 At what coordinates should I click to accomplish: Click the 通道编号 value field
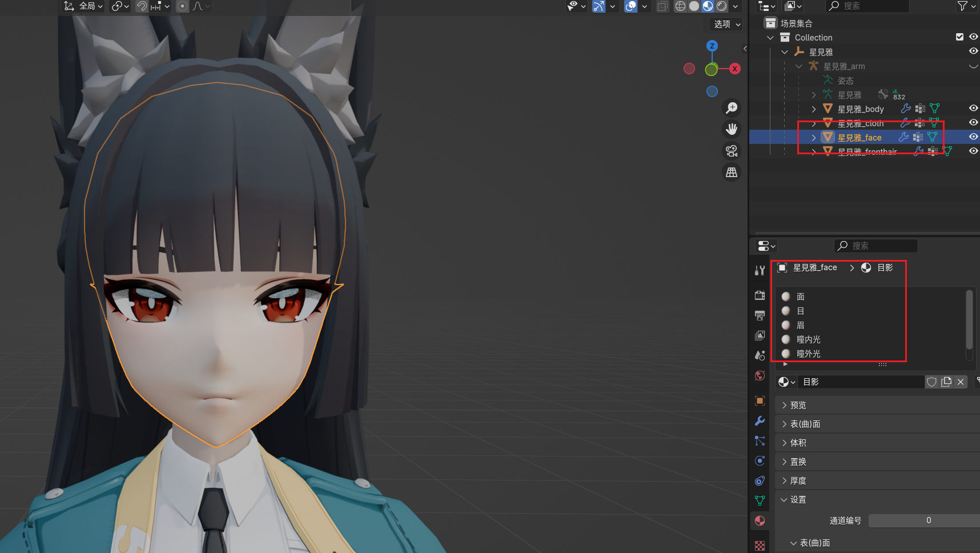coord(928,520)
